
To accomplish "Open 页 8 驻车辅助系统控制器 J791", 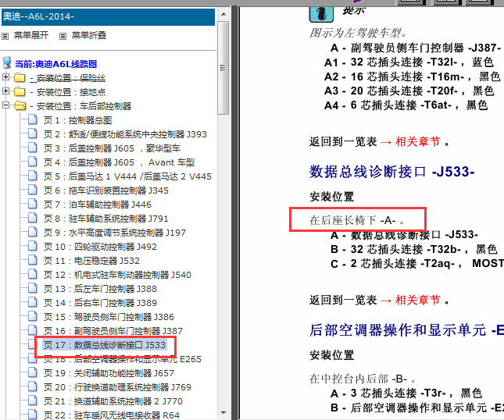I will (106, 219).
